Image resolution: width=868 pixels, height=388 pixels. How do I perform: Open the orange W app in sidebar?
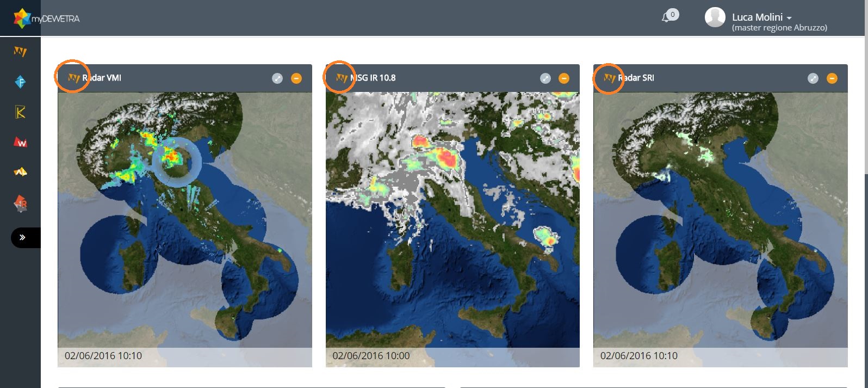[x=20, y=52]
